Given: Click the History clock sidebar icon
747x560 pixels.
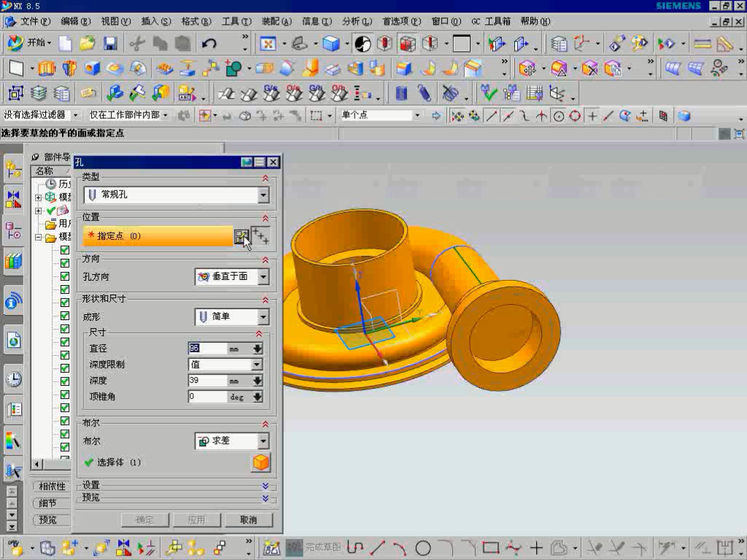Looking at the screenshot, I should [x=13, y=379].
